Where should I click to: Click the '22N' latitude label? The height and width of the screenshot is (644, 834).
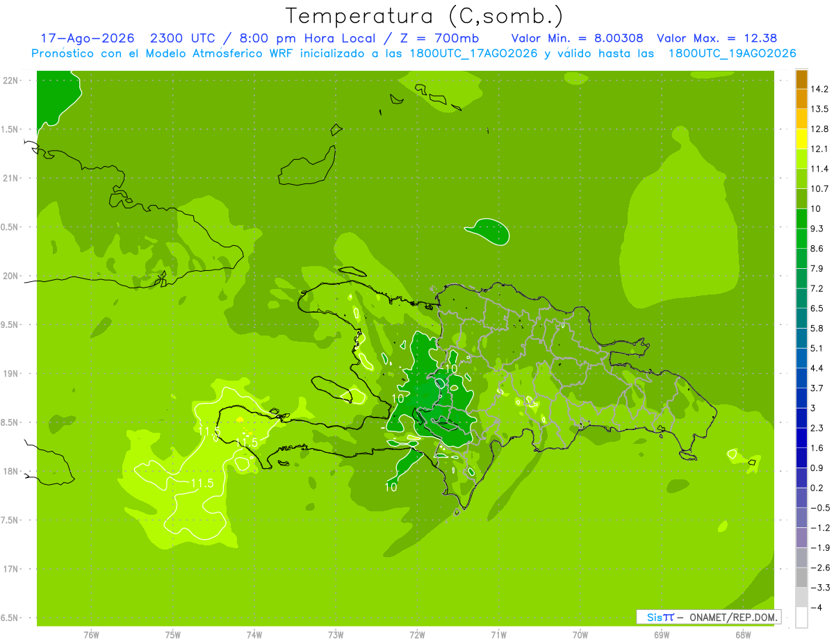click(x=12, y=81)
